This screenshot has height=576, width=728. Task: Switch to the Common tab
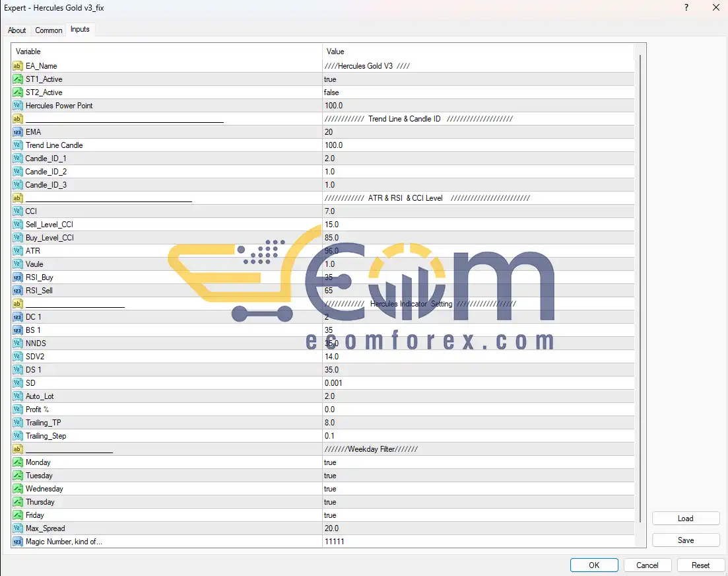coord(49,30)
